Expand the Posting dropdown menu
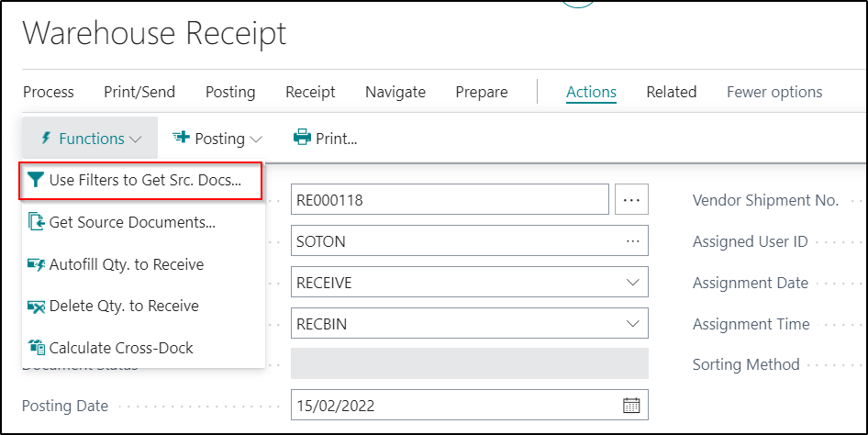This screenshot has height=435, width=868. [x=218, y=139]
